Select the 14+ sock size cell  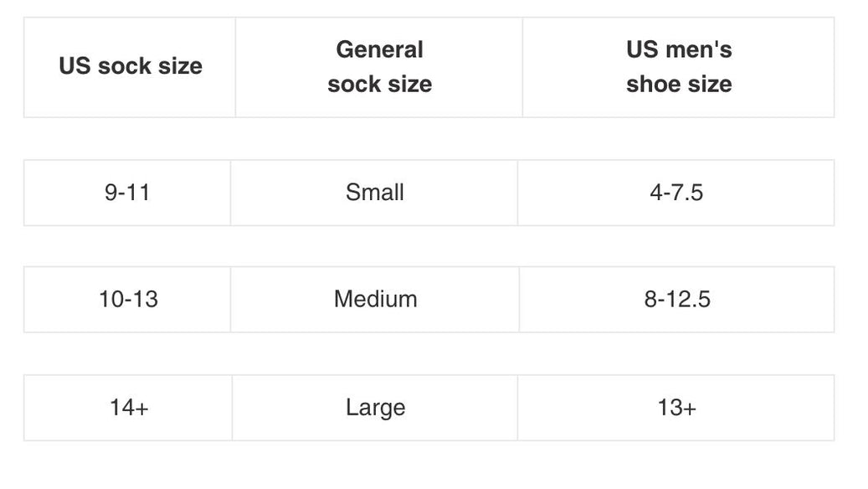tap(129, 408)
